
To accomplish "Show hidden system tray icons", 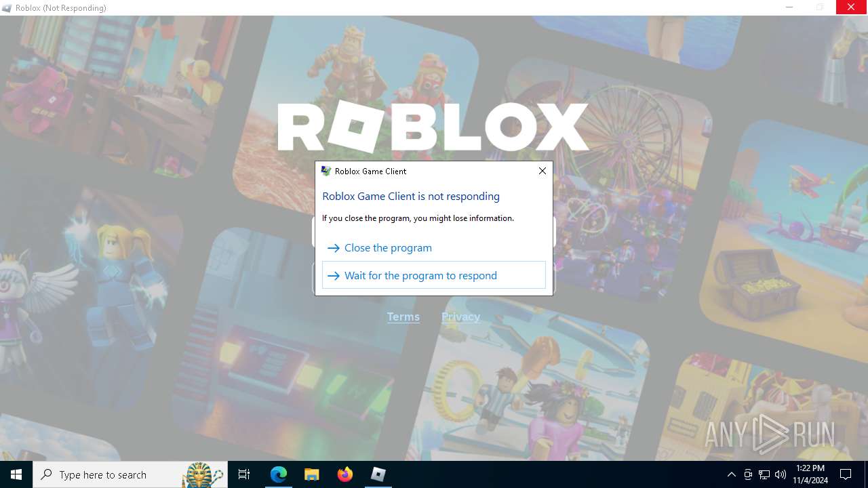I will (731, 474).
